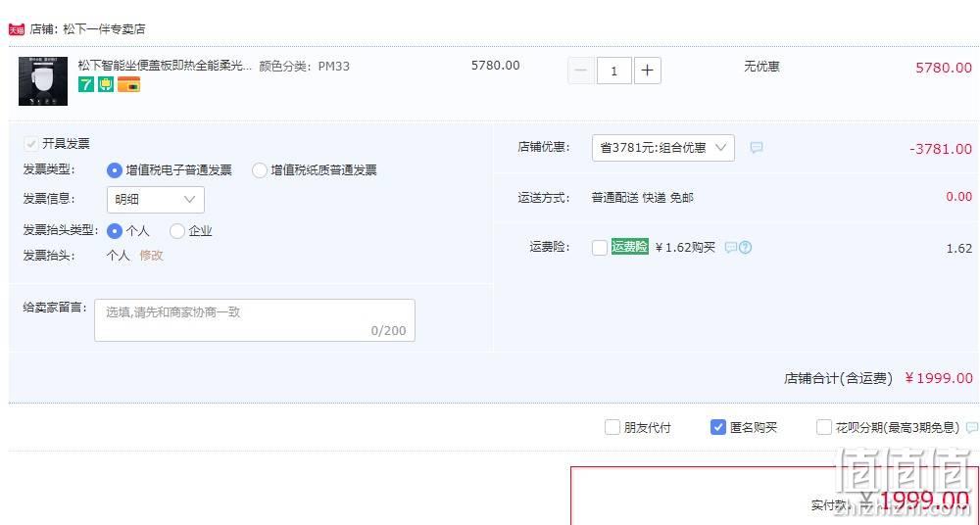
Task: Open the 明细 invoice info dropdown
Action: pos(156,200)
